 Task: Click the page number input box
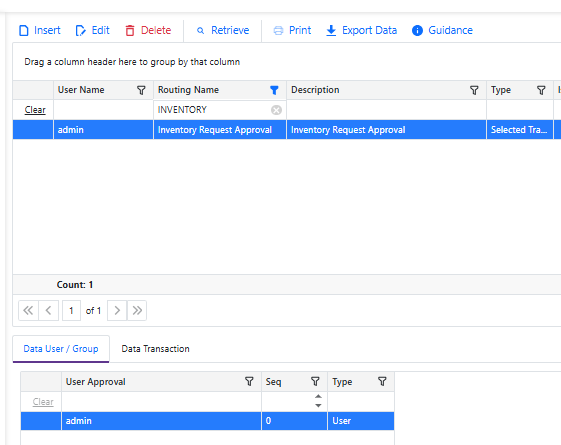[x=71, y=310]
